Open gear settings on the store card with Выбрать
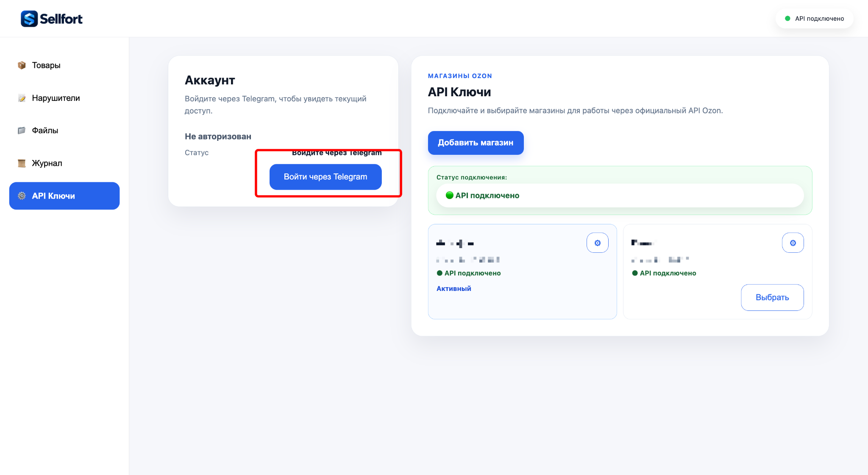The height and width of the screenshot is (475, 868). [793, 243]
